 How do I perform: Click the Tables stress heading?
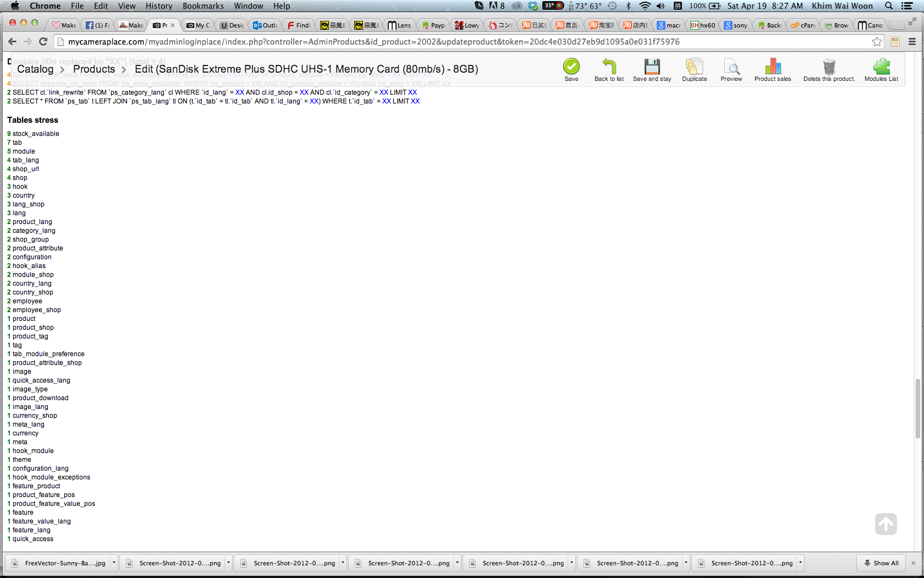pos(32,120)
